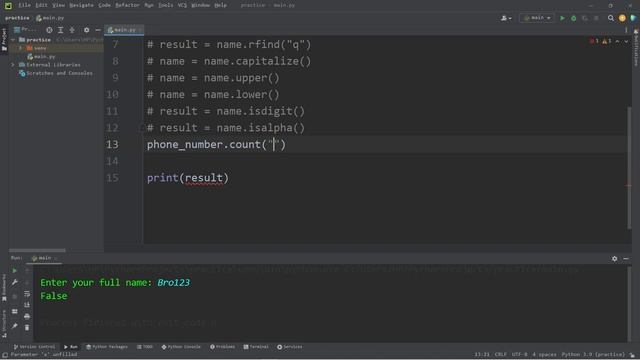Viewport: 640px width, 360px height.
Task: Open the Refactor menu
Action: (127, 5)
